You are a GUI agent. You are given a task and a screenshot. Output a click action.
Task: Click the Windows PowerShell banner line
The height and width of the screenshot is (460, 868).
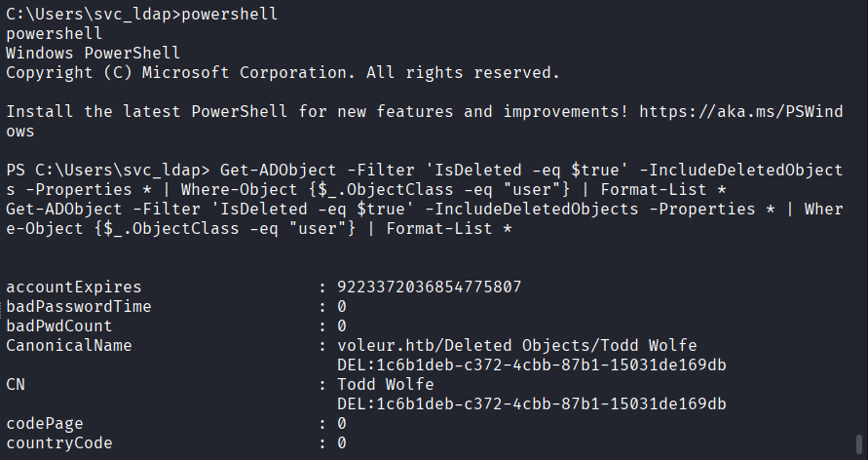83,53
